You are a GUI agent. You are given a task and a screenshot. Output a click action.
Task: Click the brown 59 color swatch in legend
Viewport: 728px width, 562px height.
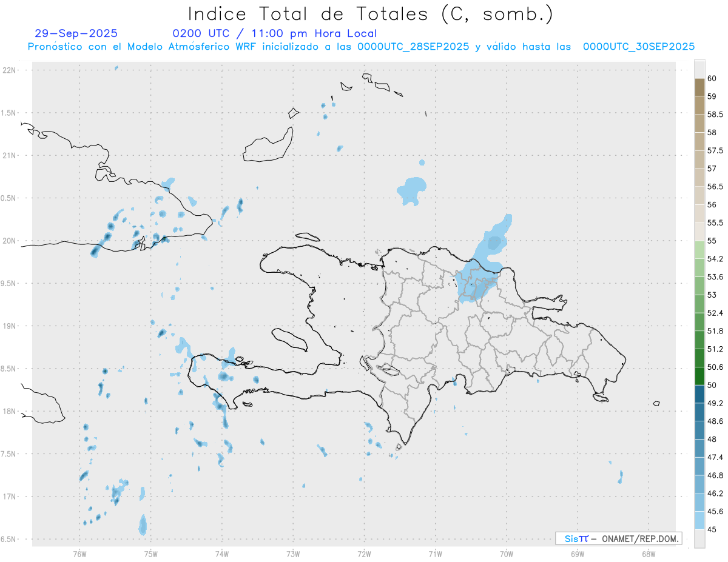699,88
